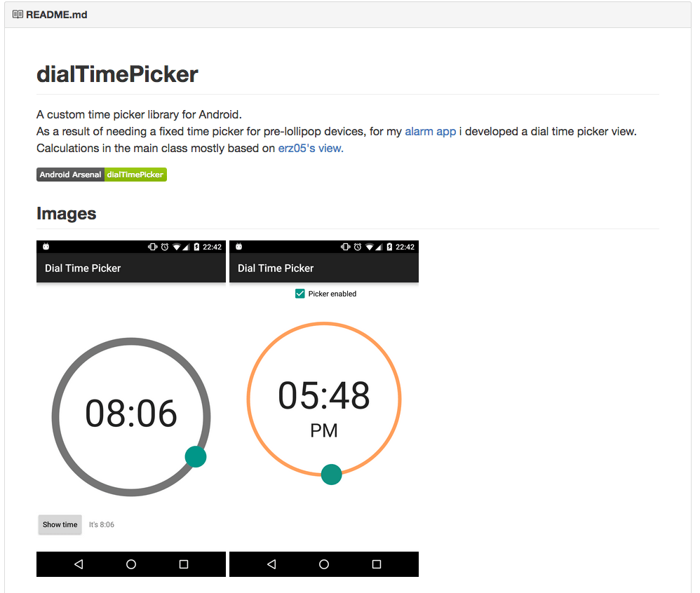Tap the back triangle in left navigation bar
This screenshot has width=700, height=593.
79,564
